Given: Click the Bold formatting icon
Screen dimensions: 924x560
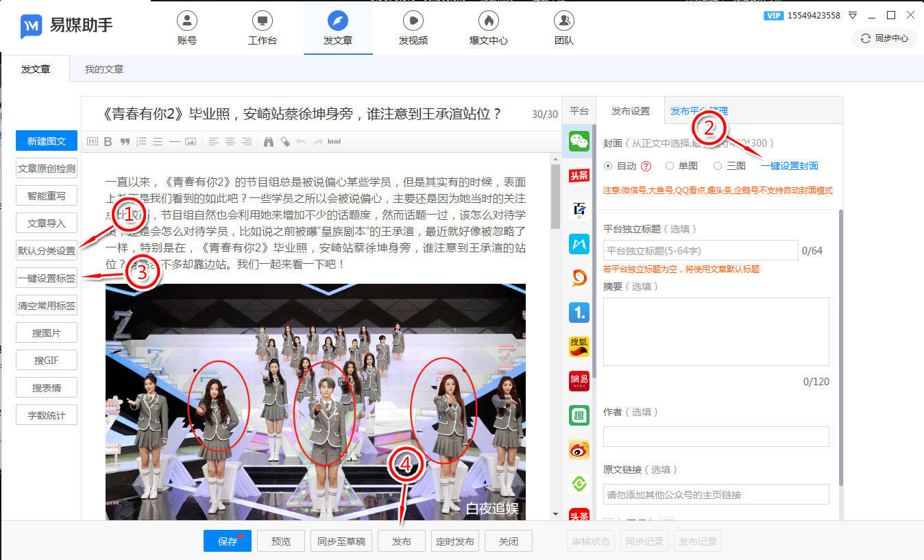Looking at the screenshot, I should click(x=108, y=142).
